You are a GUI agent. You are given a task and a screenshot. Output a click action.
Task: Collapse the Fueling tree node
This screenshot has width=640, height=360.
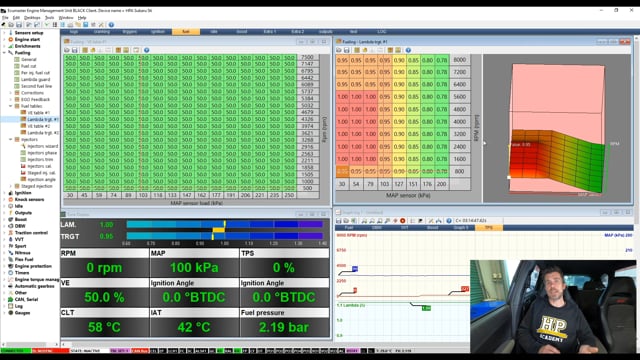[4, 53]
